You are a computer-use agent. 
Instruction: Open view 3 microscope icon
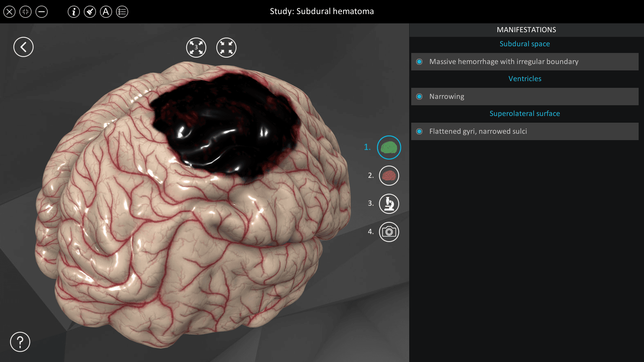(389, 204)
